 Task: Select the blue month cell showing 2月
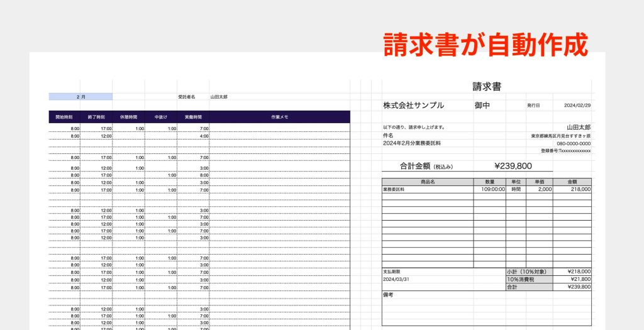(80, 97)
